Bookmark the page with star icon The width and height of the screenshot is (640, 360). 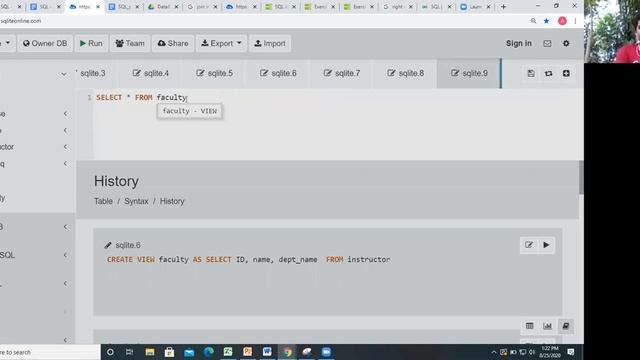[x=546, y=21]
